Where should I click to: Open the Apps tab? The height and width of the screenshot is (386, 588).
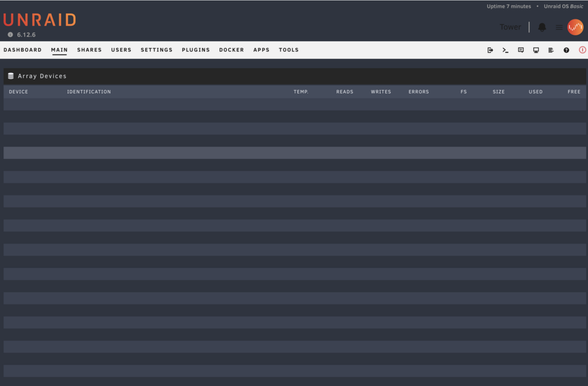262,50
